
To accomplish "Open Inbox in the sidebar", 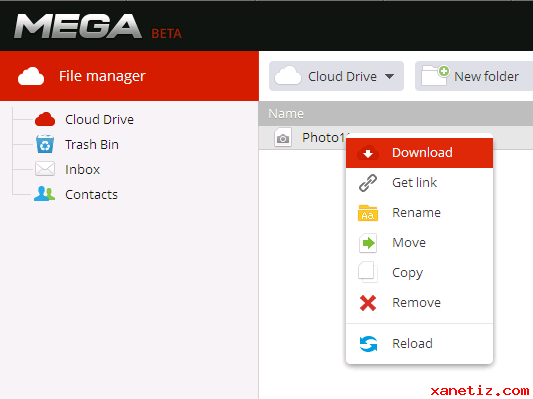I will (x=83, y=170).
